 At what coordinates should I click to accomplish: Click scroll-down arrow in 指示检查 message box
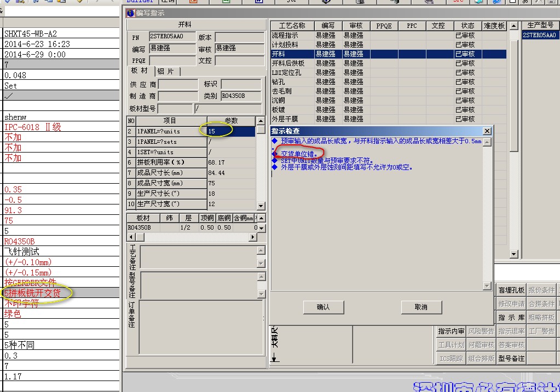[x=487, y=286]
